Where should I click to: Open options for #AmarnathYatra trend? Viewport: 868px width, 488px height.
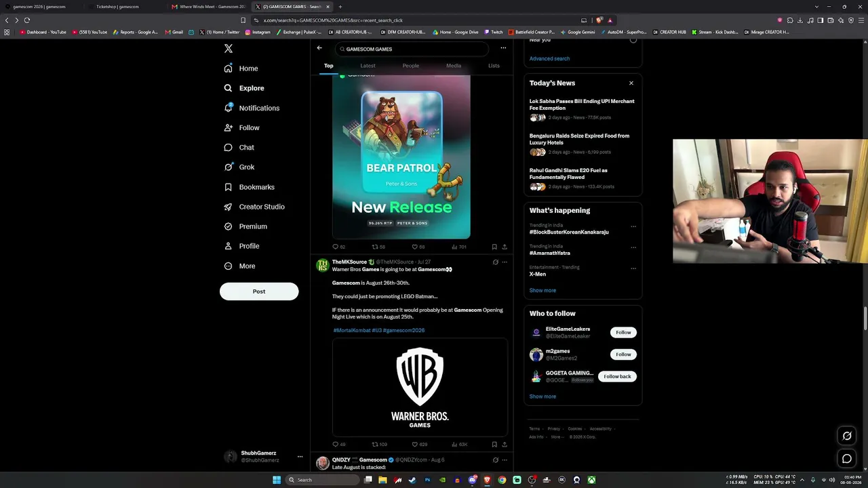633,248
